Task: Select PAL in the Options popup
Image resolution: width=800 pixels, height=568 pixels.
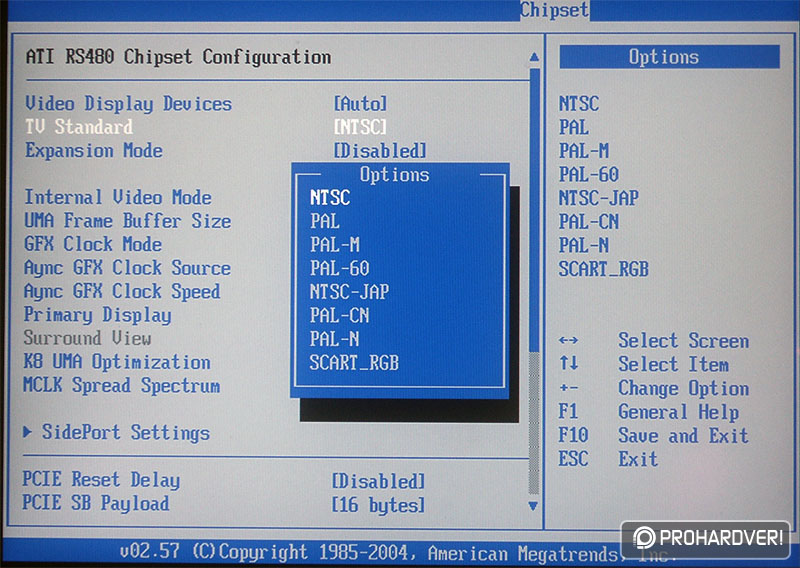Action: 325,221
